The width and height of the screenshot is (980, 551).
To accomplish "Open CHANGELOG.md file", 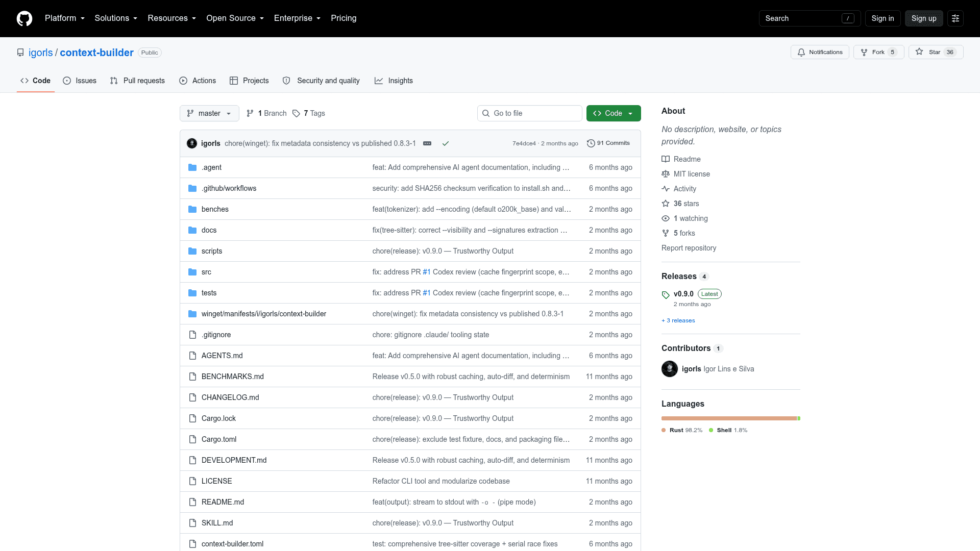I will coord(230,397).
